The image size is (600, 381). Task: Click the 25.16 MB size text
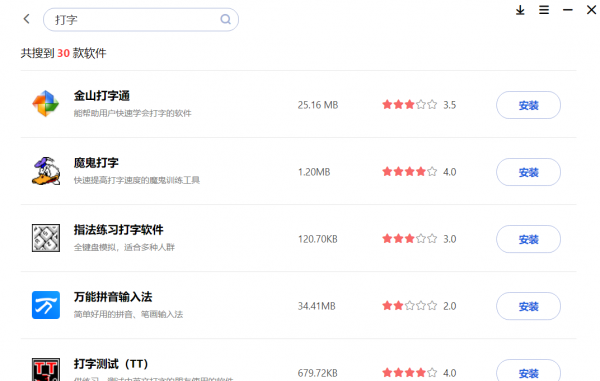coord(318,105)
